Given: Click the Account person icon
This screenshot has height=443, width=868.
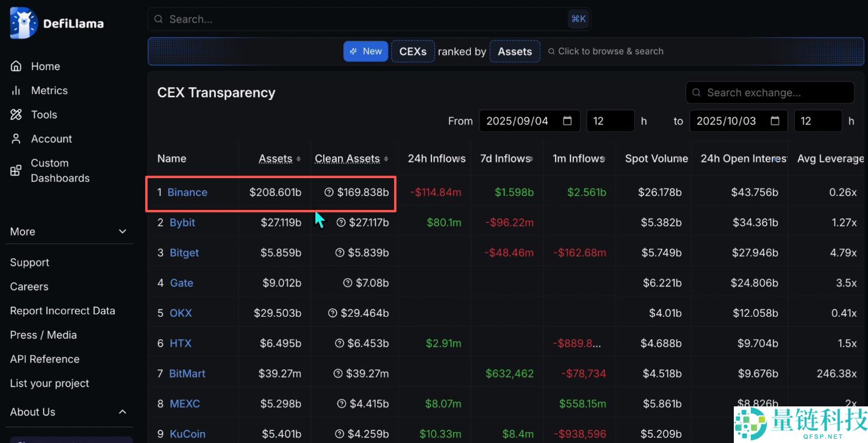Looking at the screenshot, I should 16,139.
